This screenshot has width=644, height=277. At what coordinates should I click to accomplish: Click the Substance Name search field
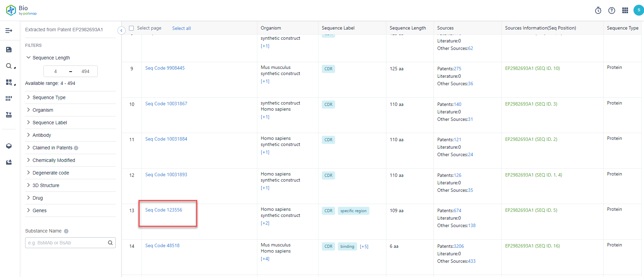(x=67, y=243)
